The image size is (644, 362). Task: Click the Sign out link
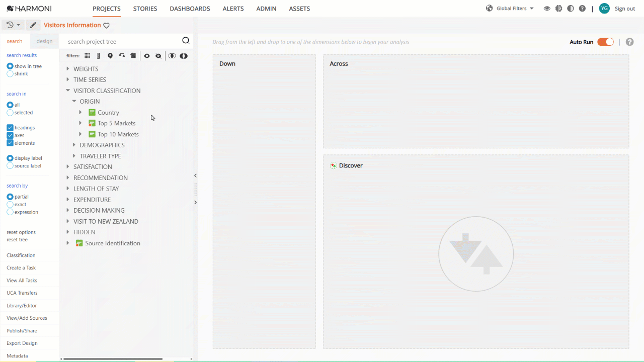[x=625, y=9]
